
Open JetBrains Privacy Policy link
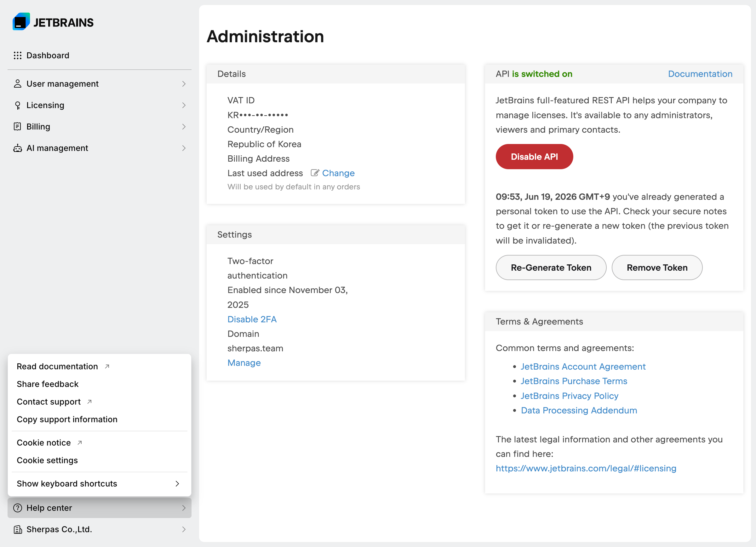[x=569, y=396]
